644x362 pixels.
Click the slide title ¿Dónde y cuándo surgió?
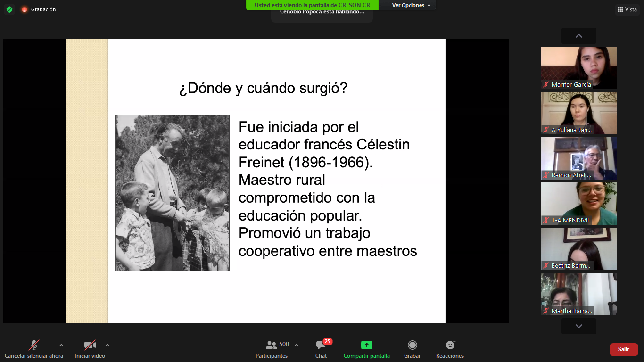pos(263,88)
